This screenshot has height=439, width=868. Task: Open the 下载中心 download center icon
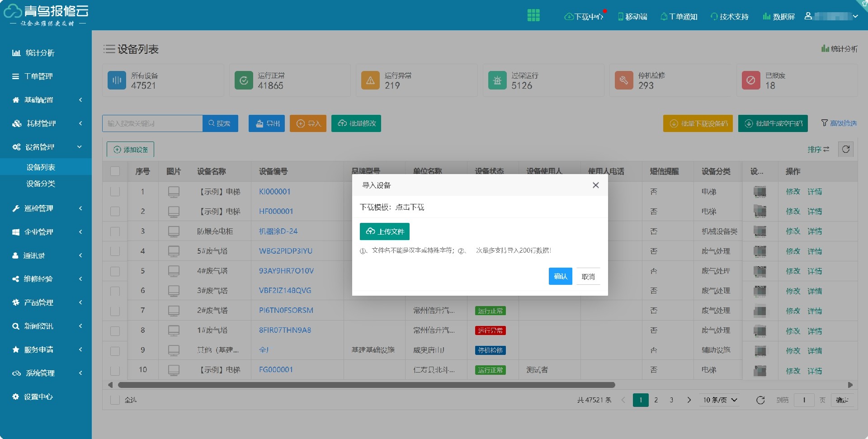pos(569,17)
